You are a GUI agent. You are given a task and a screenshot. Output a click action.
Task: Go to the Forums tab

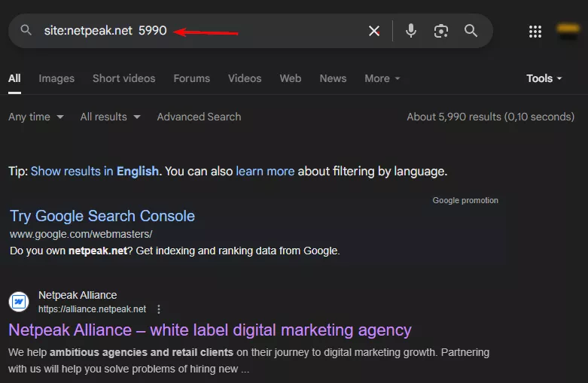click(192, 78)
